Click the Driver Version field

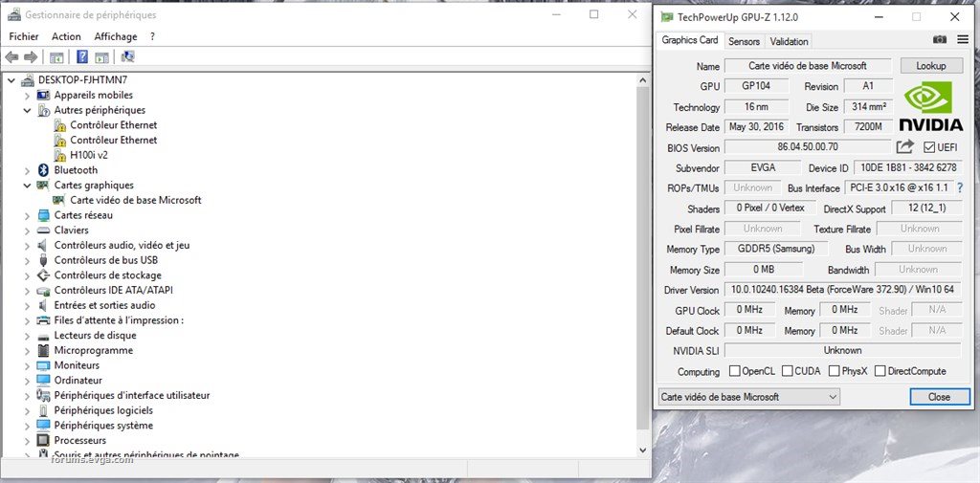pos(842,290)
